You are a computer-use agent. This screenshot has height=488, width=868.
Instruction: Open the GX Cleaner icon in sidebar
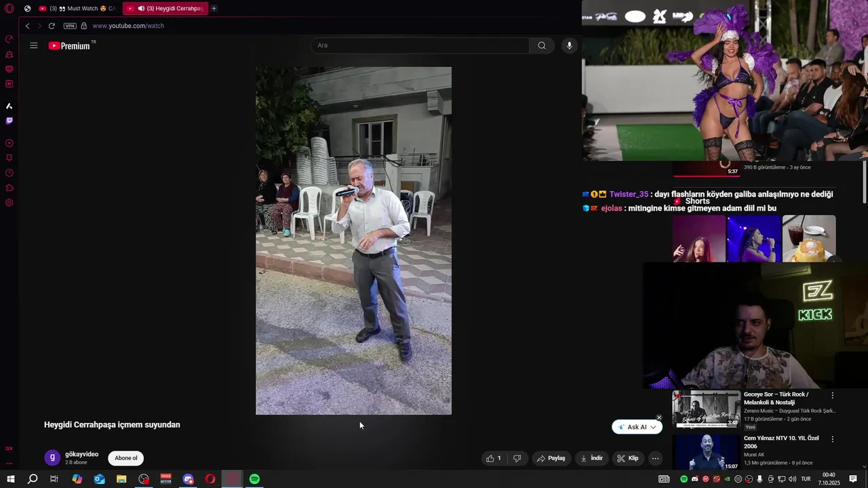click(x=9, y=54)
